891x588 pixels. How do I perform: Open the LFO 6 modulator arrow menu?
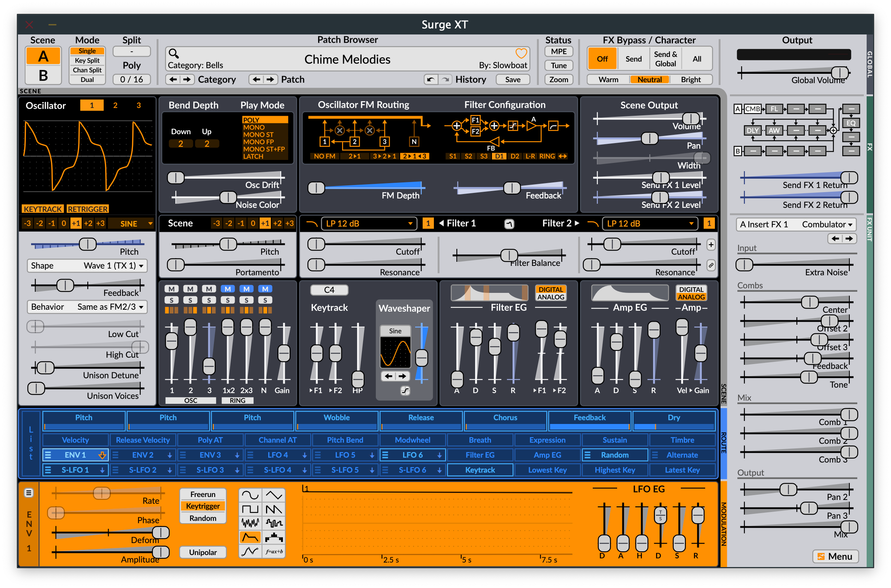coord(439,455)
